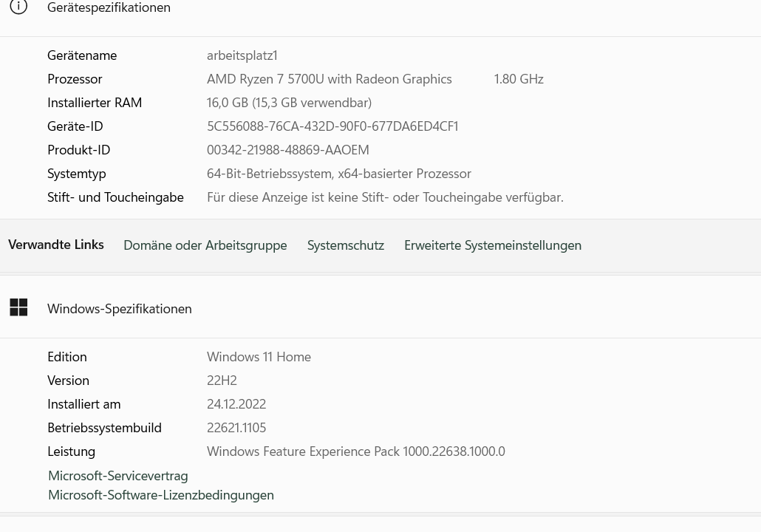761x532 pixels.
Task: Click the Windows logo icon
Action: [x=18, y=307]
